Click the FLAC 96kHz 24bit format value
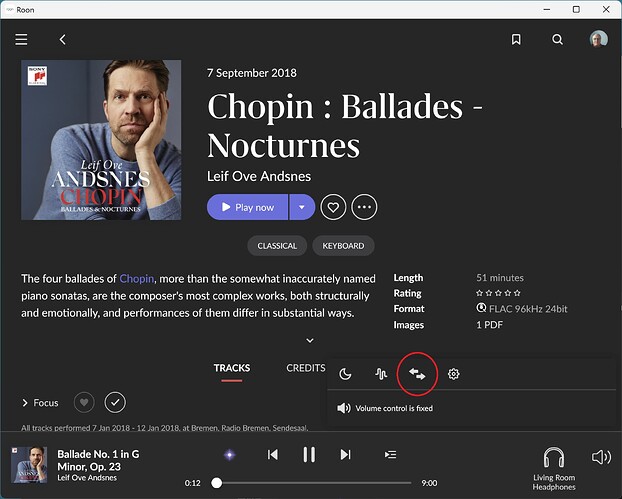The image size is (622, 499). click(x=522, y=309)
